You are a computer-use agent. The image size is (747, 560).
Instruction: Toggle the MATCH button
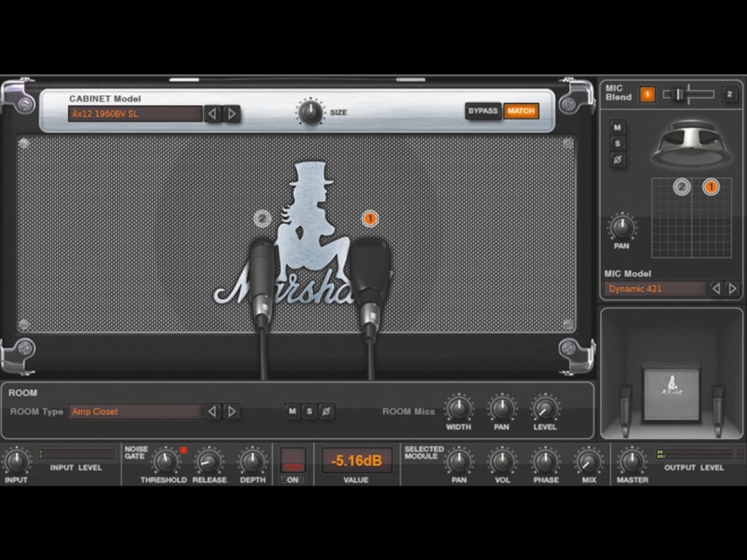click(521, 111)
